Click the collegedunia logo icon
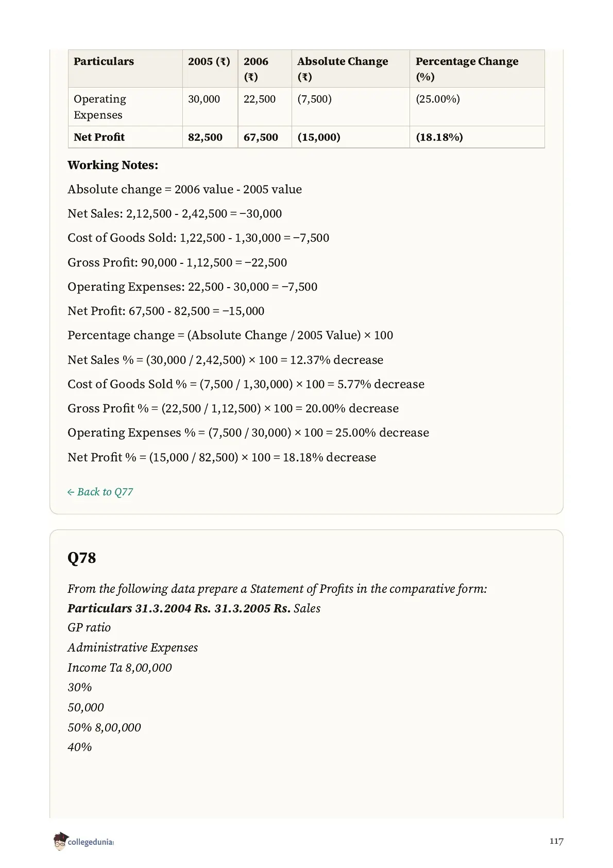This screenshot has height=868, width=613. tap(60, 841)
